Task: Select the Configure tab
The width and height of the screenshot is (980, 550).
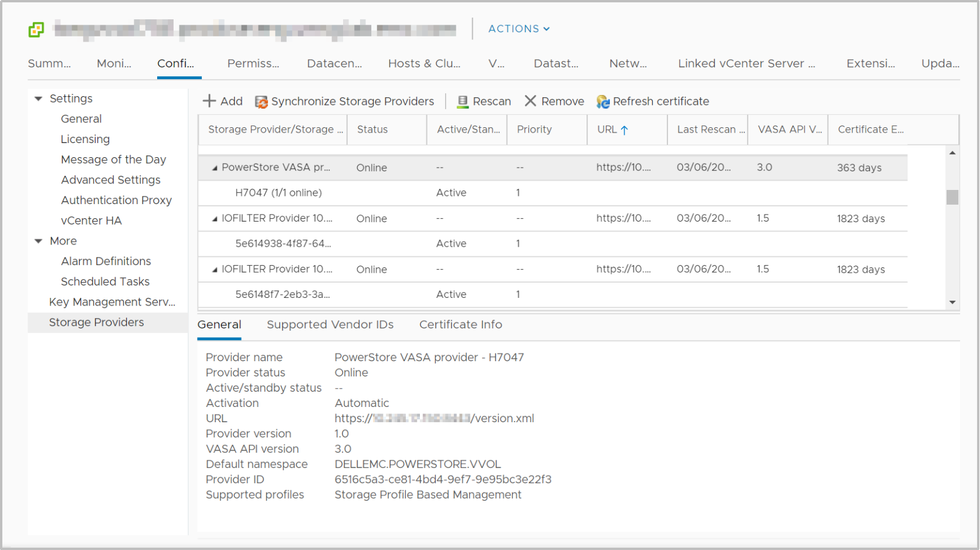Action: 175,63
